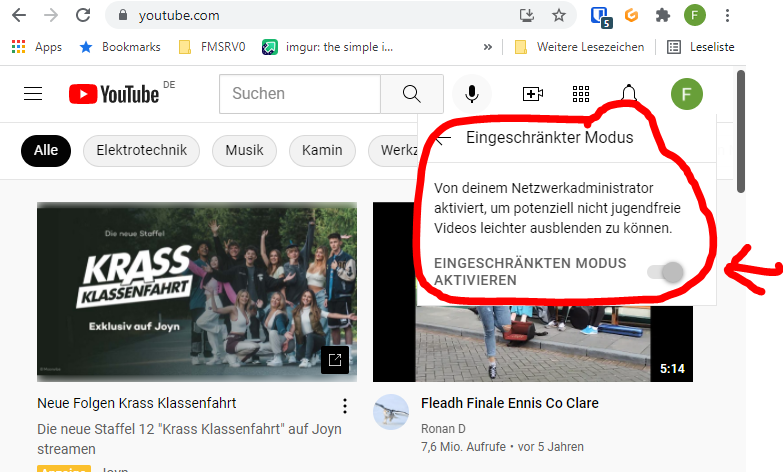
Task: Open the Chrome profile avatar F
Action: pyautogui.click(x=695, y=15)
